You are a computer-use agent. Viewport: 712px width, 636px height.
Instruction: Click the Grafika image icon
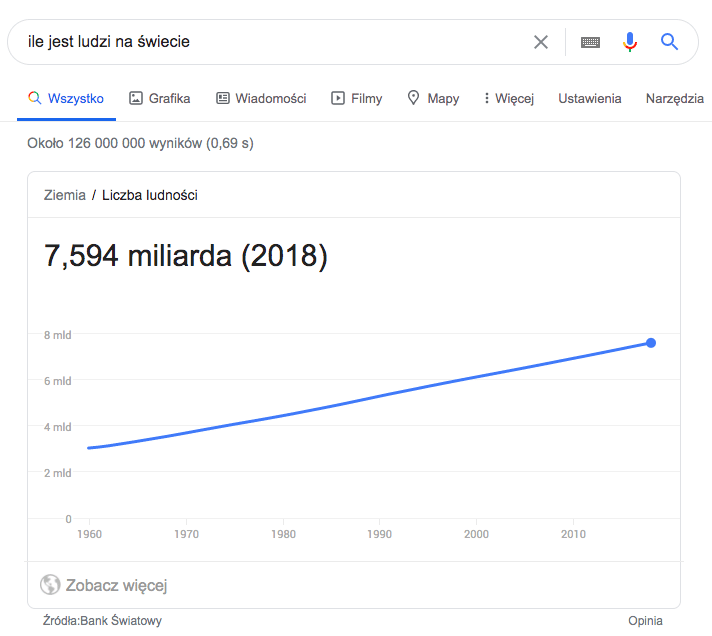pyautogui.click(x=137, y=98)
